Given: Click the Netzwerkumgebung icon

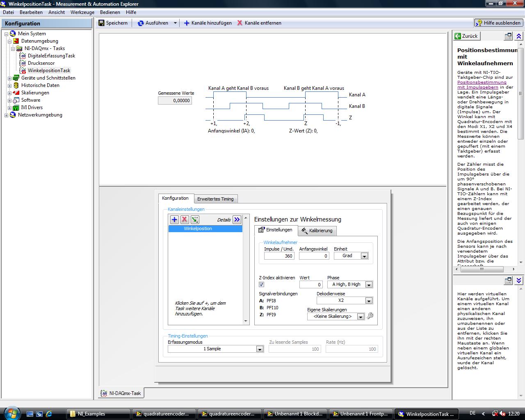Looking at the screenshot, I should [x=13, y=115].
